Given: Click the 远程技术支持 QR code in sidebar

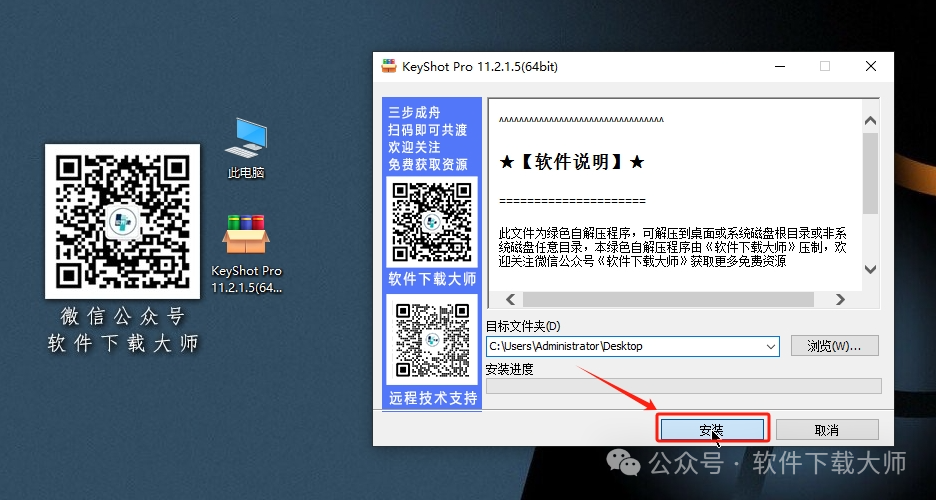Looking at the screenshot, I should 432,339.
